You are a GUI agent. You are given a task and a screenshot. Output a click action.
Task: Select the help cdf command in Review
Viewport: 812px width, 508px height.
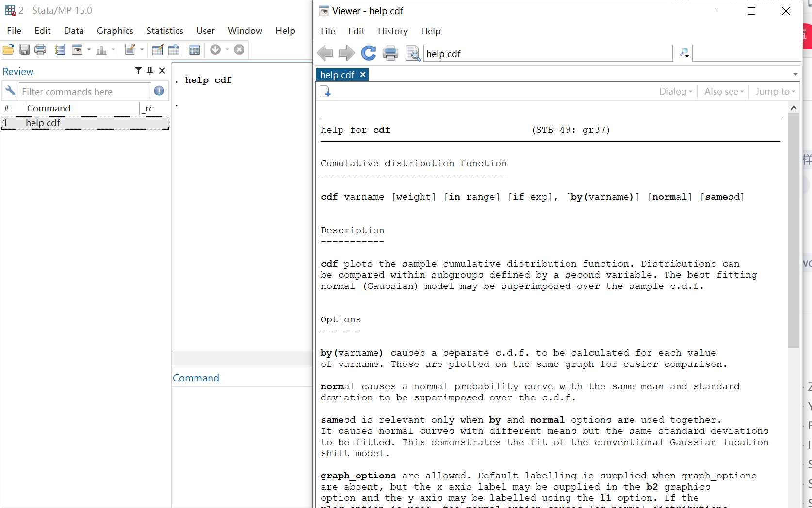(43, 123)
